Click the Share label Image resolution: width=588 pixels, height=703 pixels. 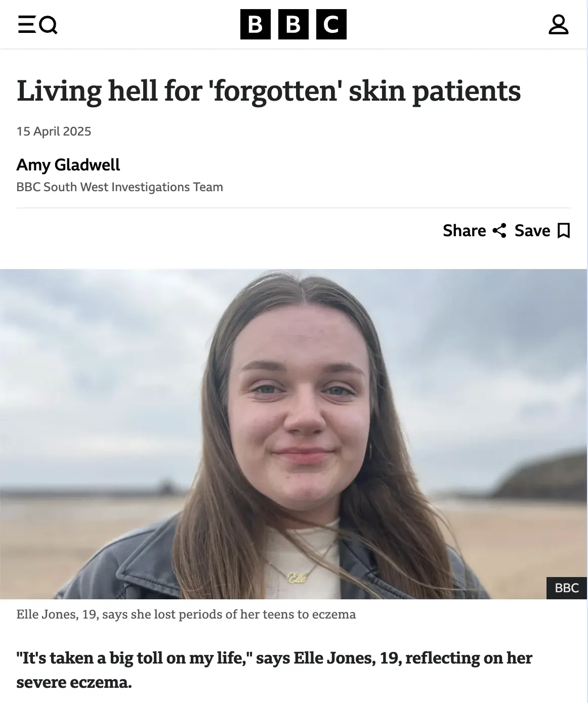464,231
